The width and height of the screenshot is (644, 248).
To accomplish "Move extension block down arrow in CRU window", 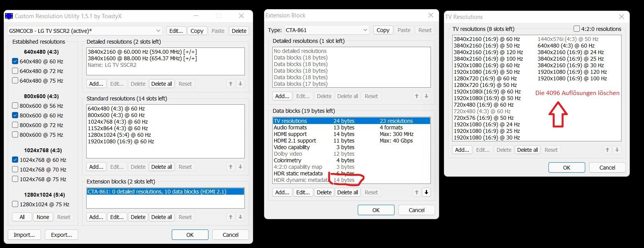I will 240,217.
